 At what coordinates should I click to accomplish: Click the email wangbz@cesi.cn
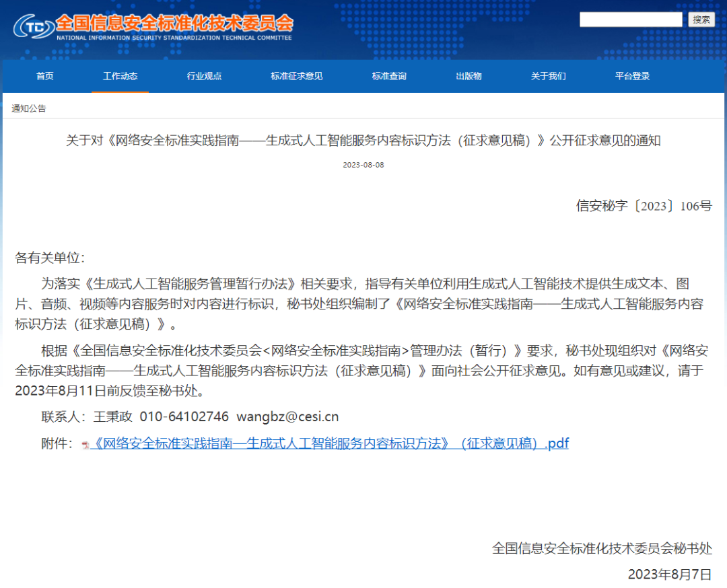[287, 416]
